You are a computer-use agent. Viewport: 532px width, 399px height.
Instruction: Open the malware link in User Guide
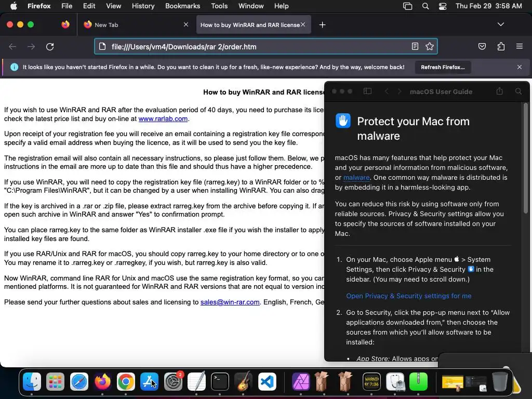(356, 178)
